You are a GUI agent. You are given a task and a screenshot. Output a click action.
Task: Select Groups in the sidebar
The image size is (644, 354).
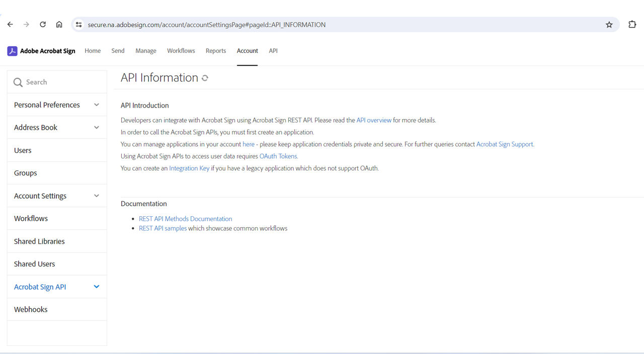[x=57, y=173]
